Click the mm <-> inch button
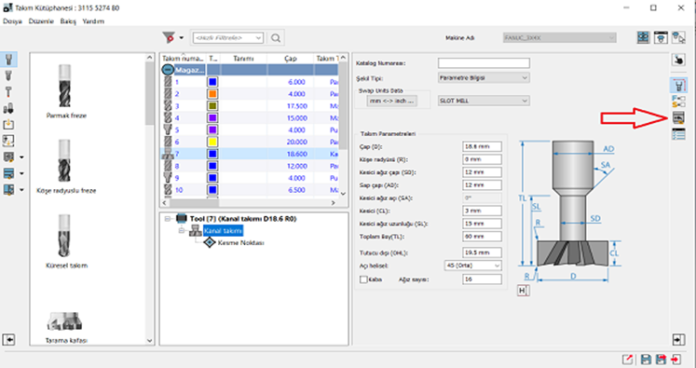This screenshot has width=696, height=368. click(x=392, y=101)
